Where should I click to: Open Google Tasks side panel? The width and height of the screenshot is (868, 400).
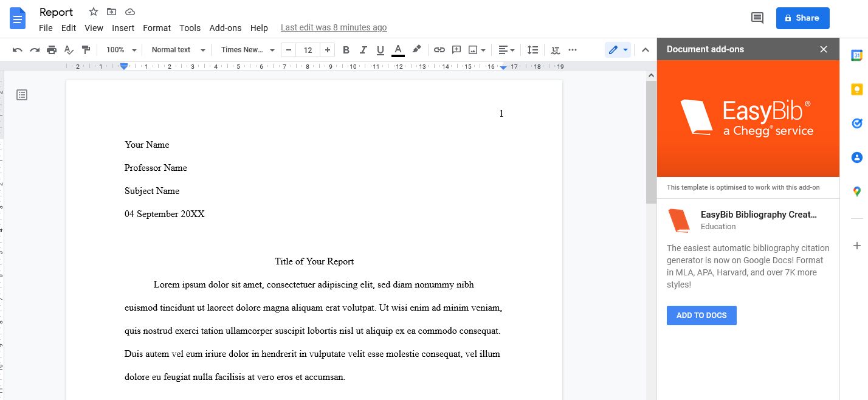tap(856, 123)
